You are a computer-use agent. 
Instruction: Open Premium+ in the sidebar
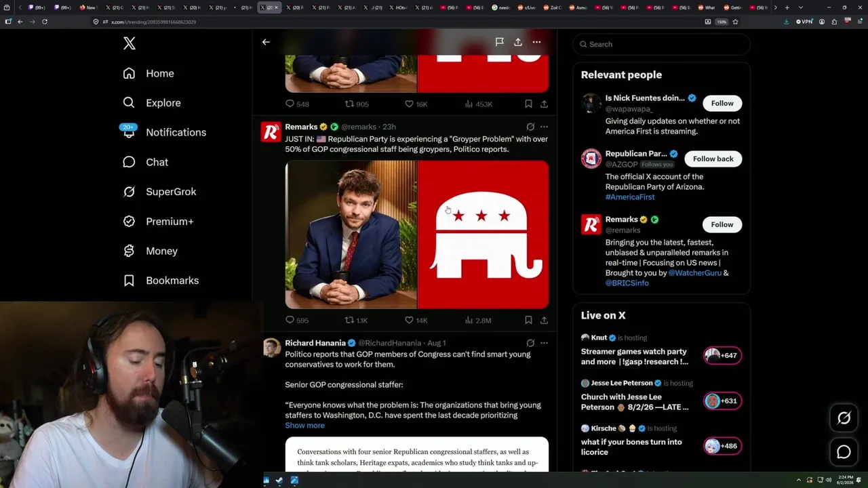tap(158, 222)
